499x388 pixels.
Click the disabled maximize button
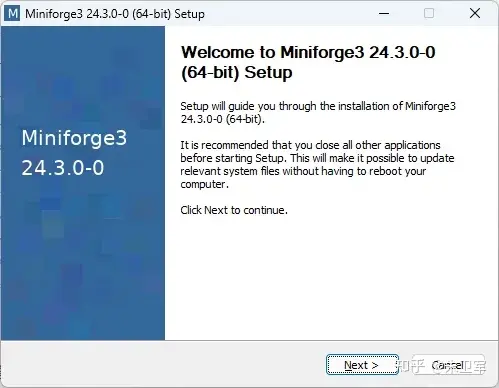429,14
